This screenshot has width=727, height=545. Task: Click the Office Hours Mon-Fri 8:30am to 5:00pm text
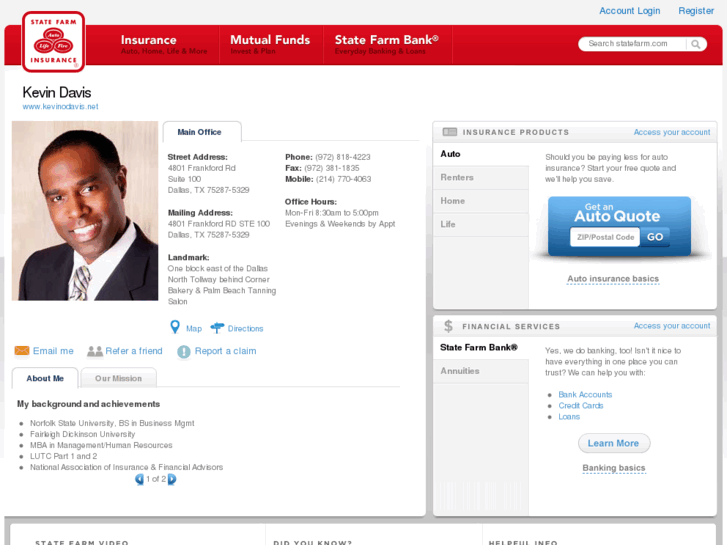[x=332, y=213]
